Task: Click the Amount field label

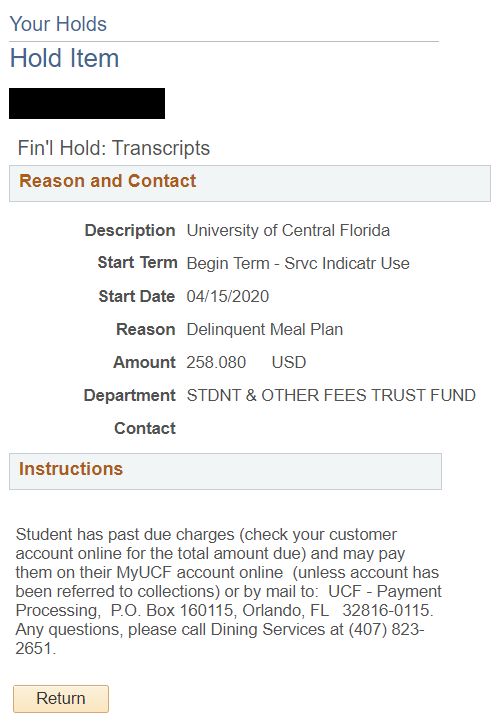Action: [x=144, y=362]
